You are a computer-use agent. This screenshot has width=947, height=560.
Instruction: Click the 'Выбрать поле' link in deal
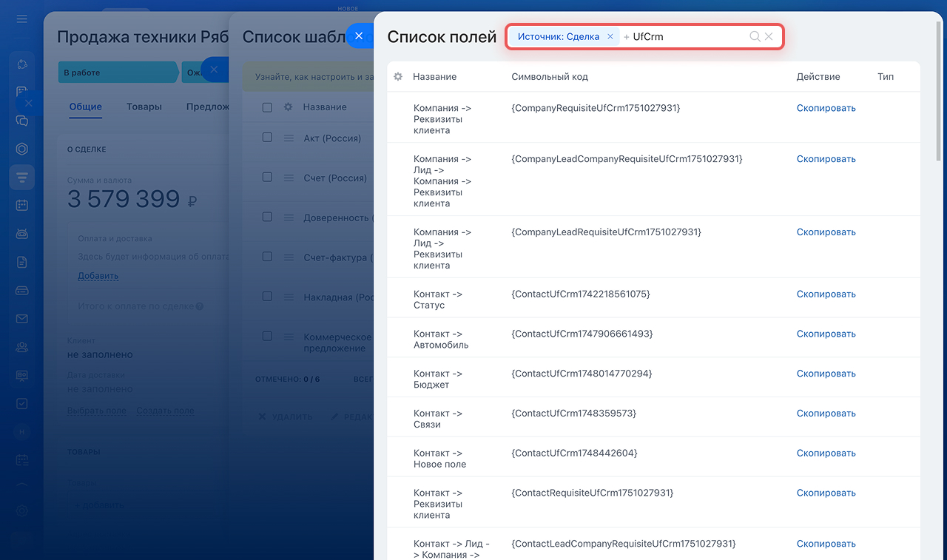(97, 411)
